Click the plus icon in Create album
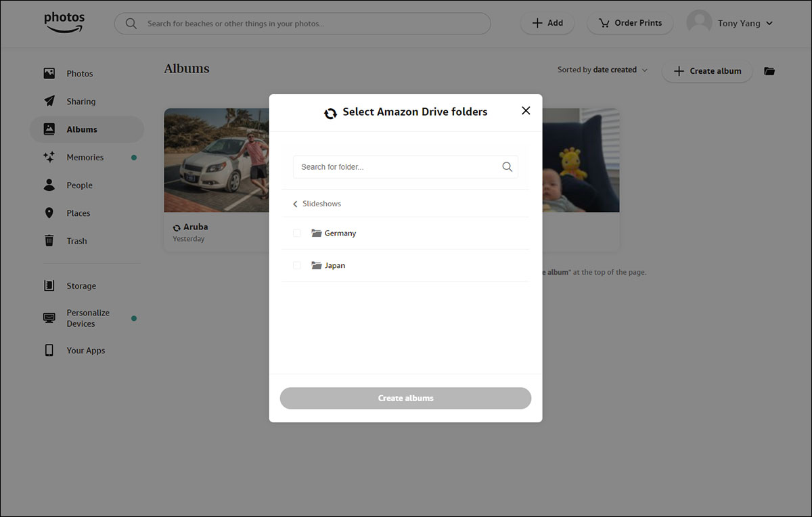Image resolution: width=812 pixels, height=517 pixels. (x=679, y=71)
